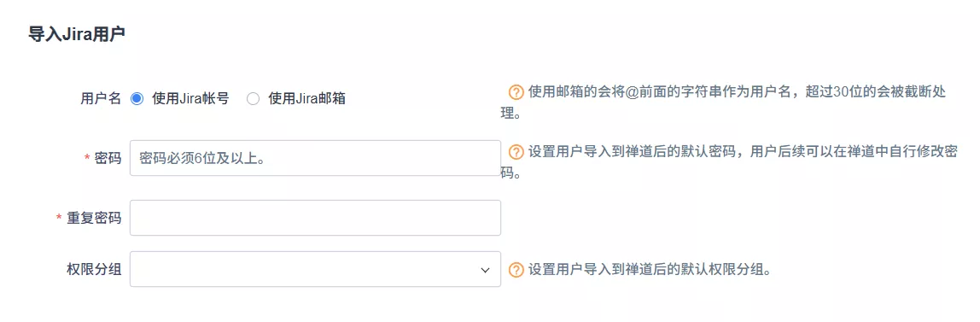Click the 权限分组 field label
980x322 pixels.
click(94, 270)
